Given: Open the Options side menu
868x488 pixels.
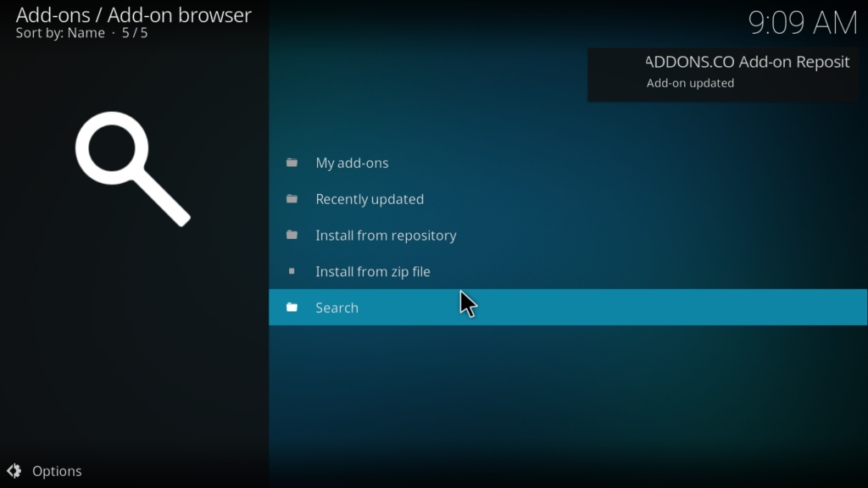Looking at the screenshot, I should (44, 471).
